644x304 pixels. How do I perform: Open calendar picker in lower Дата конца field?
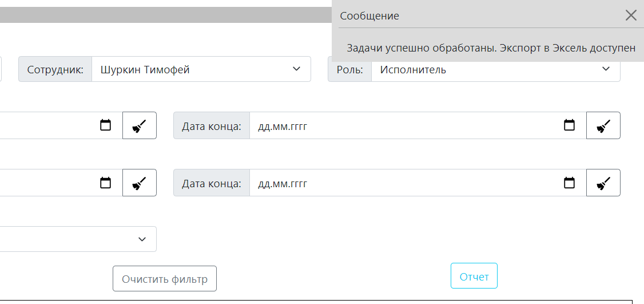coord(569,183)
